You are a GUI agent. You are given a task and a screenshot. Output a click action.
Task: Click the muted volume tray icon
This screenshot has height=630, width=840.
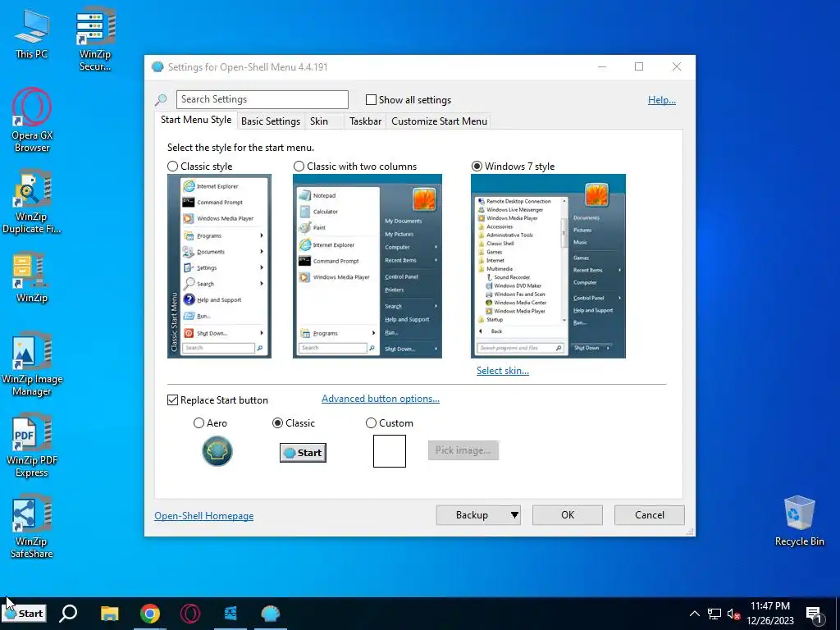(x=733, y=614)
